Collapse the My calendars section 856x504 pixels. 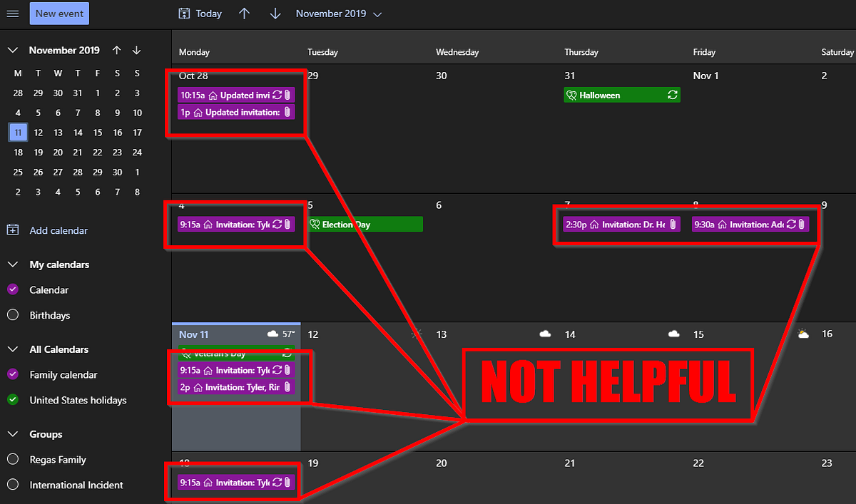(12, 264)
